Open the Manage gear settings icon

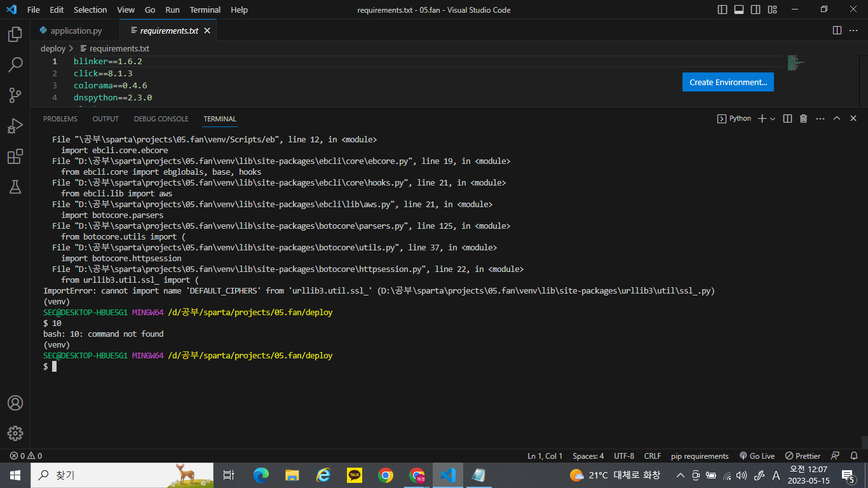tap(15, 433)
